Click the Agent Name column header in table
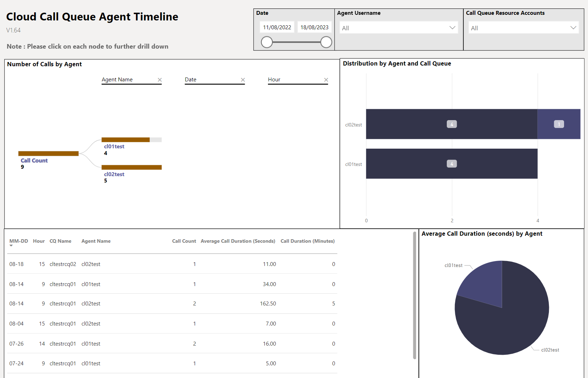This screenshot has width=588, height=378. point(96,241)
